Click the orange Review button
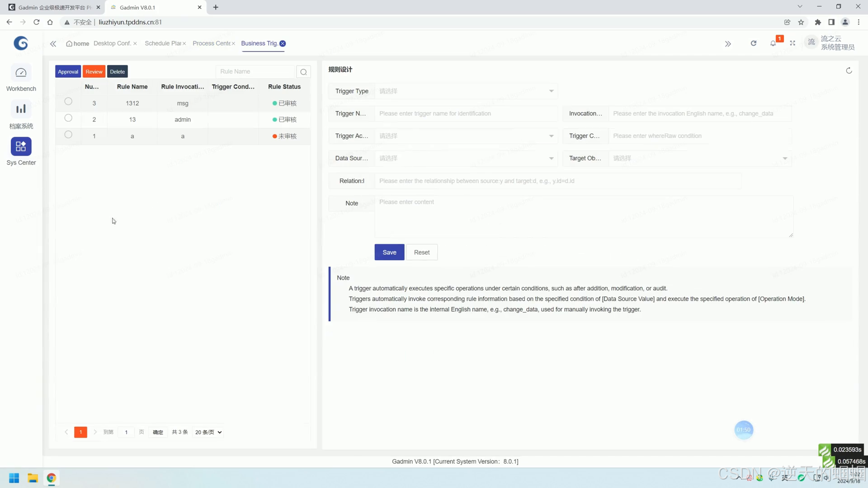Viewport: 868px width, 488px height. tap(94, 72)
